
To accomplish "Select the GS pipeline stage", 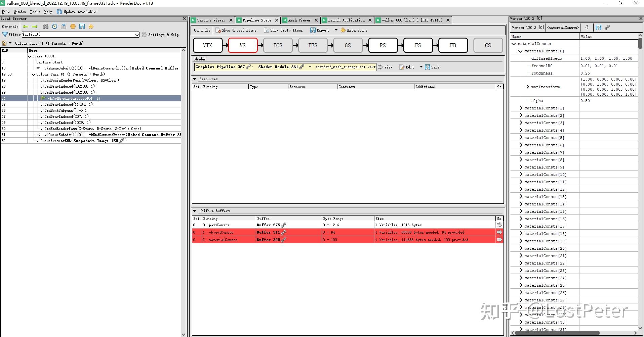I will 348,45.
